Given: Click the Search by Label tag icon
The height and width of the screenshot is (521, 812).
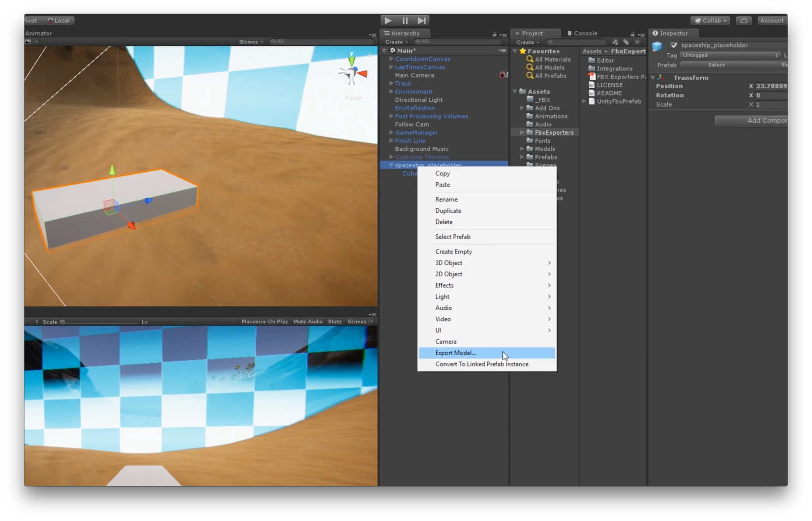Looking at the screenshot, I should pyautogui.click(x=626, y=42).
